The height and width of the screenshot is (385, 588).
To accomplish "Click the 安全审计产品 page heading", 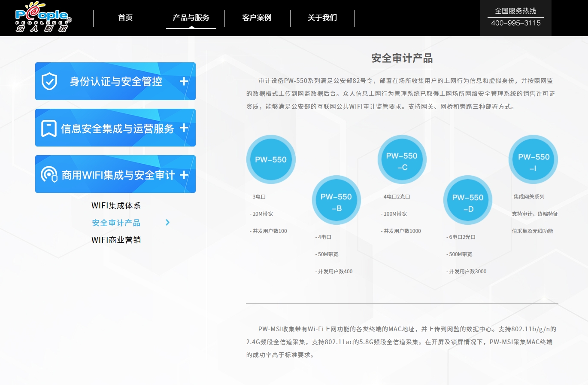I will [402, 58].
